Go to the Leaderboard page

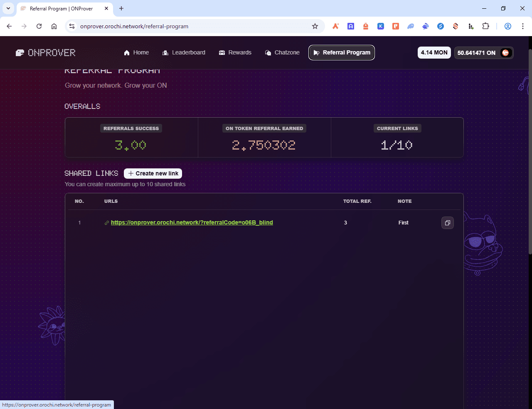click(184, 52)
